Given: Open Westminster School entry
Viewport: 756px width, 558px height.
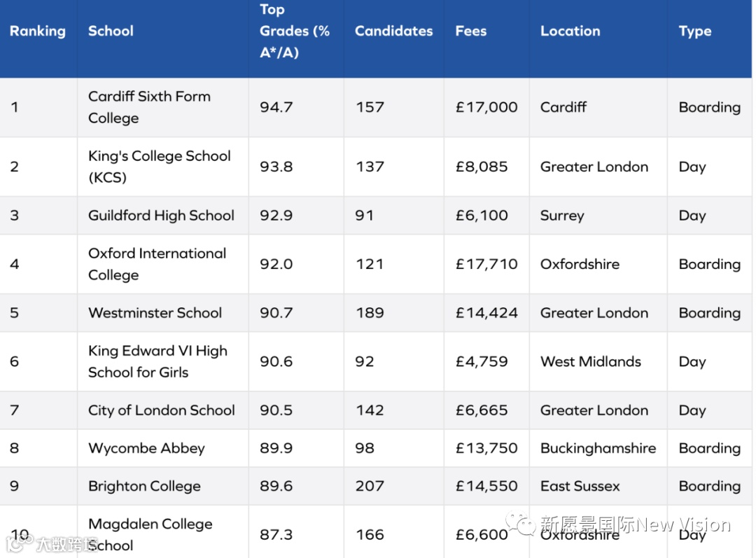Looking at the screenshot, I should point(155,312).
